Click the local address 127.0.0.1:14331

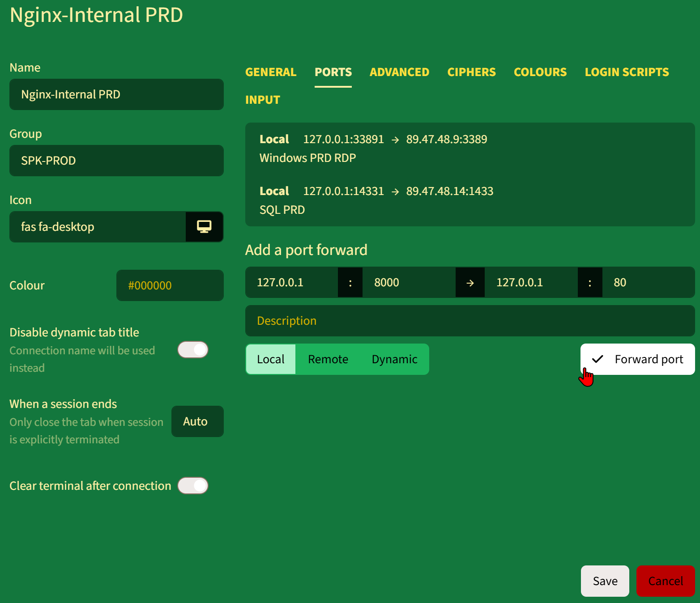click(x=344, y=191)
